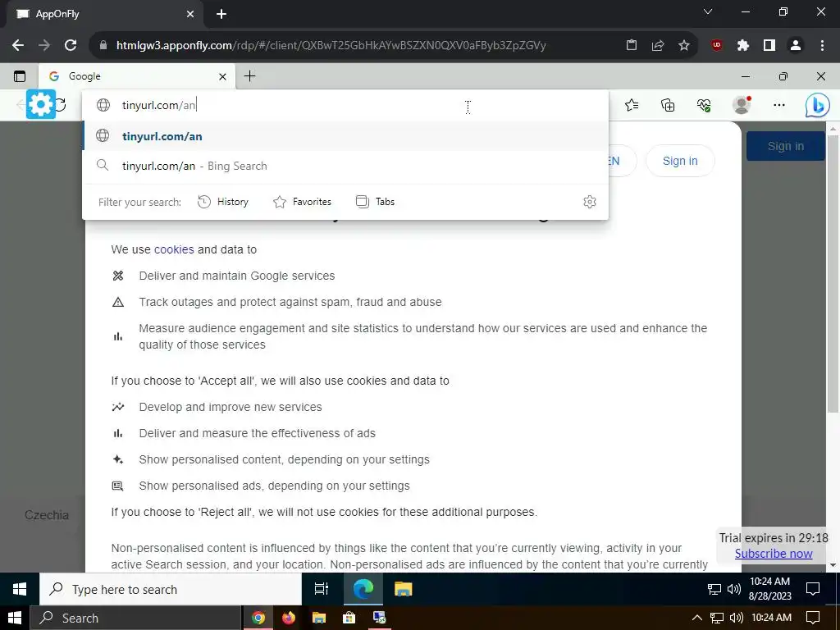Open File Explorer in inner taskbar
This screenshot has height=630, width=840.
coord(403,589)
